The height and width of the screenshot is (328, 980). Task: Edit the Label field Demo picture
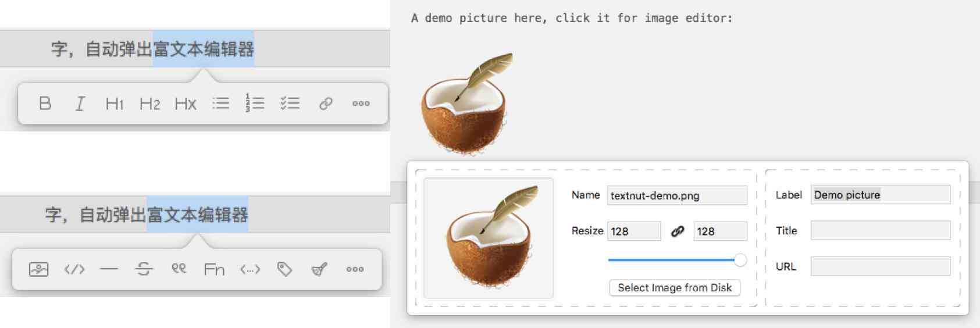[881, 195]
